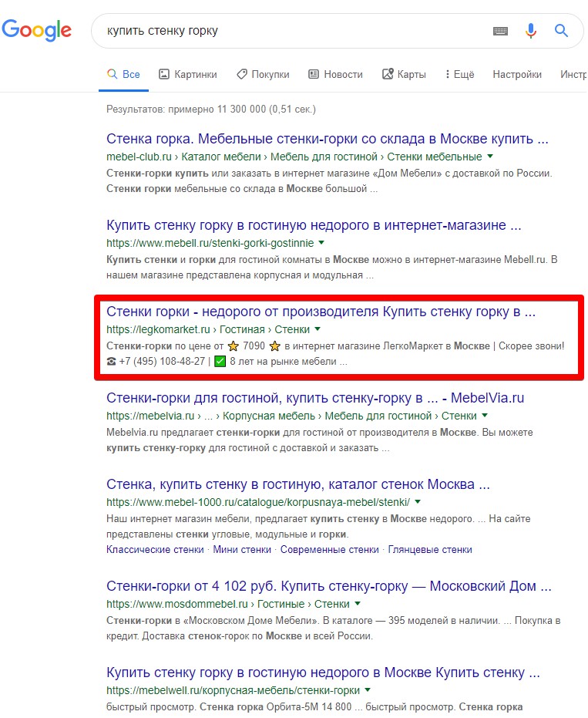Open sitelink Классические стенки

point(155,549)
